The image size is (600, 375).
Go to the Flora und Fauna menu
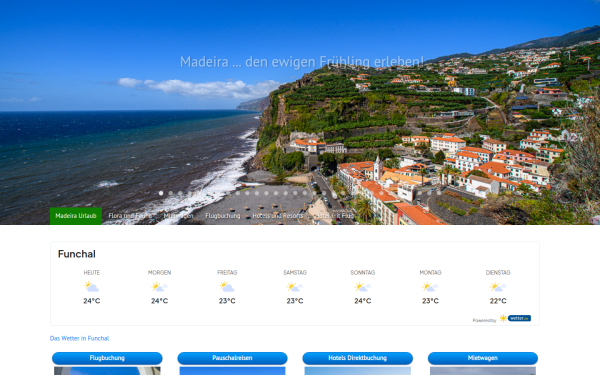click(130, 216)
